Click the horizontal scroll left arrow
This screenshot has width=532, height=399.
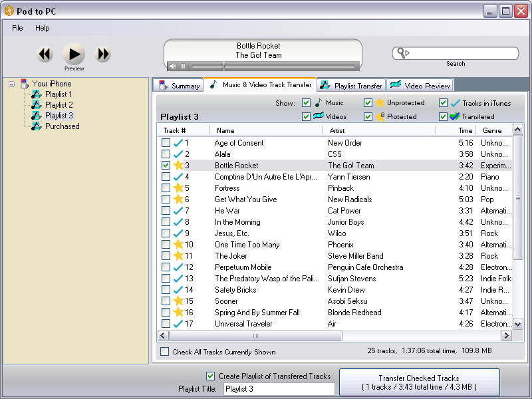163,336
